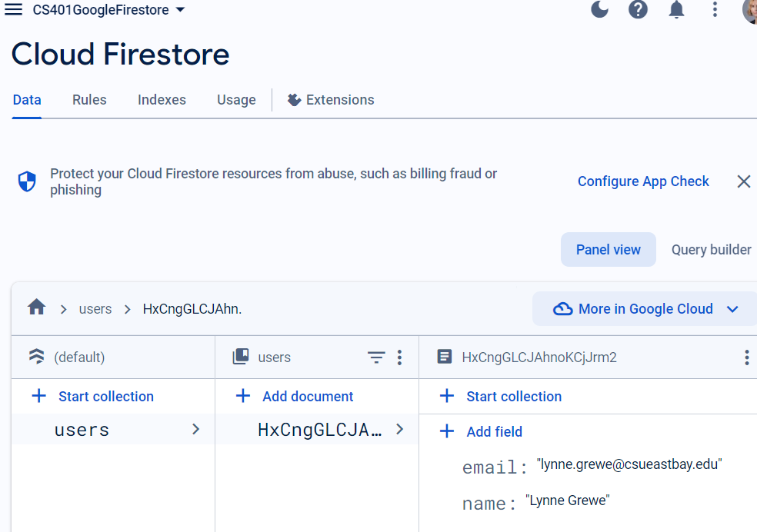Open the help question mark icon
This screenshot has width=757, height=532.
tap(638, 9)
